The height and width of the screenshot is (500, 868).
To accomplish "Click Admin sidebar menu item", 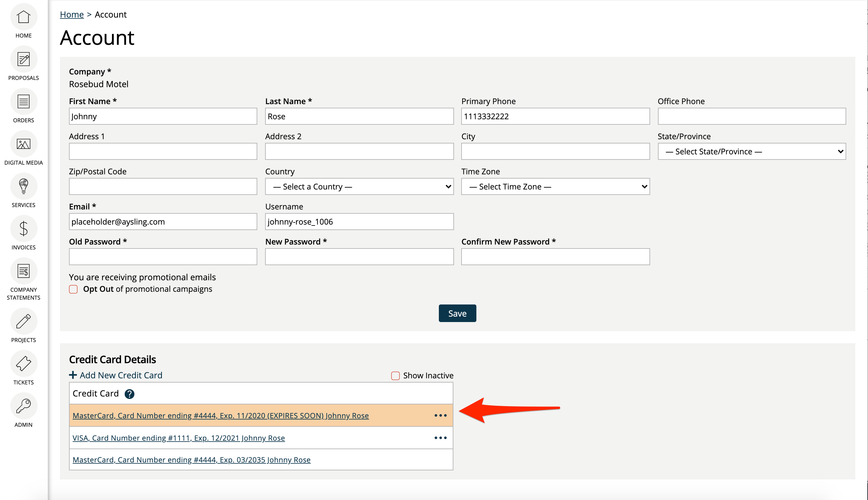I will (24, 413).
